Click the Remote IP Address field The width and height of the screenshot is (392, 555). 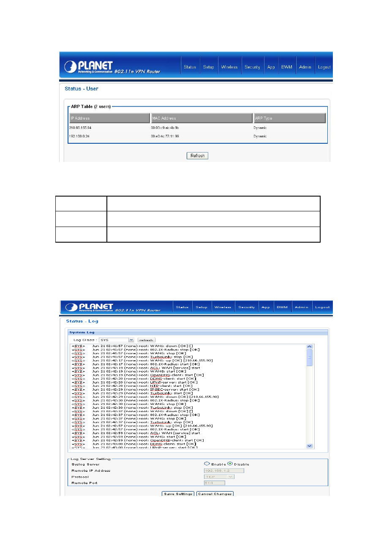224,470
